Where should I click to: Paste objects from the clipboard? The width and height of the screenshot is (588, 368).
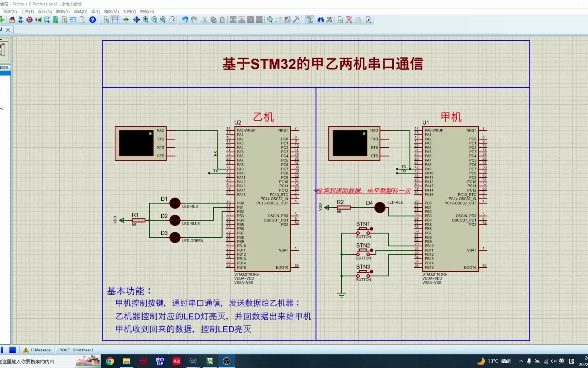click(x=222, y=19)
